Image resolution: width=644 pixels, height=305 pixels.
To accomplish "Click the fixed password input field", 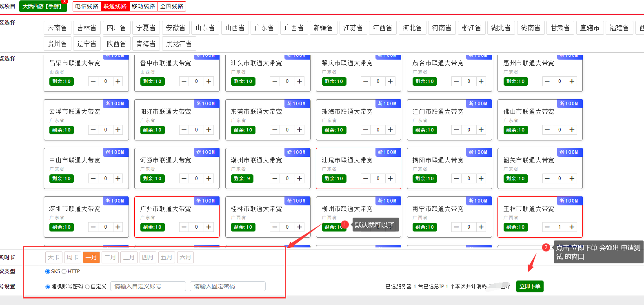I will 227,286.
